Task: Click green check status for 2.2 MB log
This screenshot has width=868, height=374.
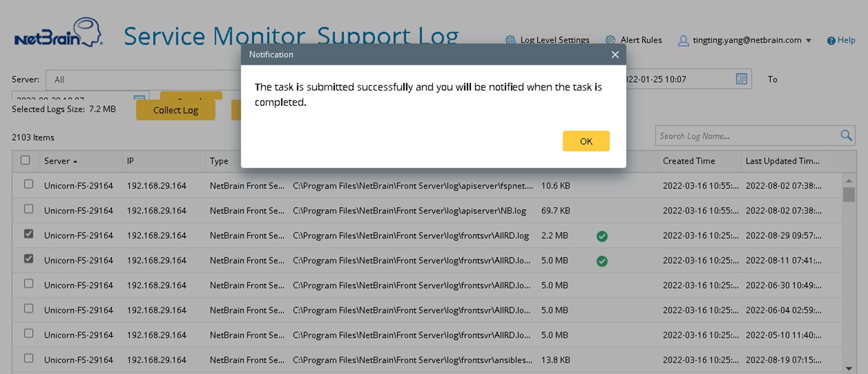Action: point(602,236)
